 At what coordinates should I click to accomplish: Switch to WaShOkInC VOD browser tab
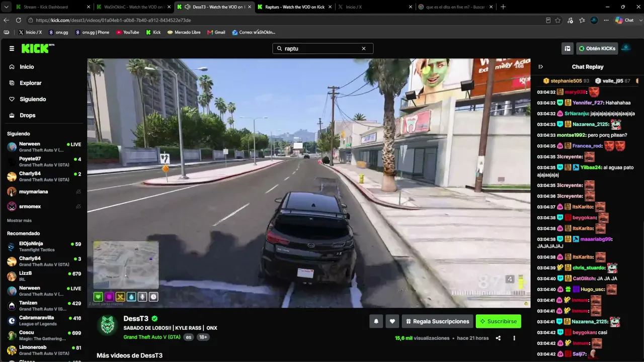pos(133,7)
